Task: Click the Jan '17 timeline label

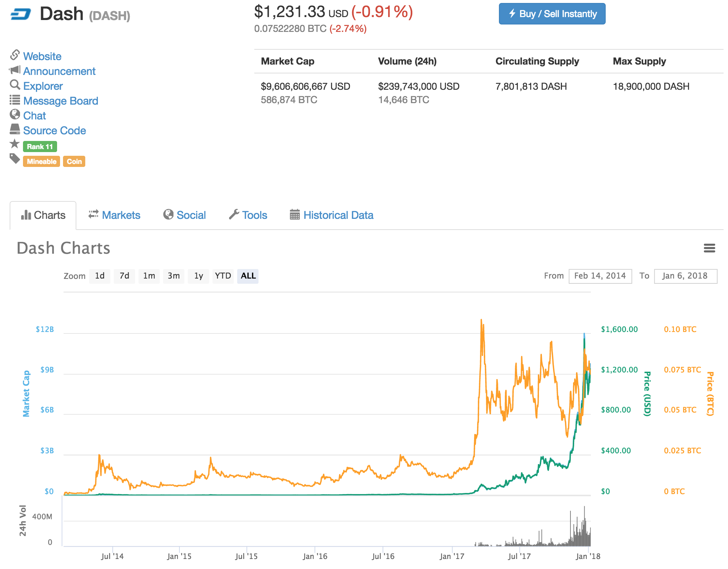Action: click(x=452, y=556)
